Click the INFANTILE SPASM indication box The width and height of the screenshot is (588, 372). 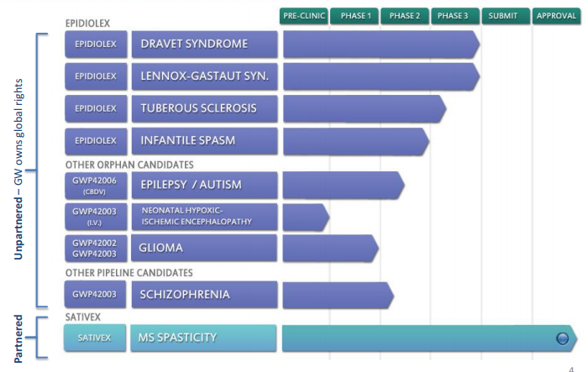pos(205,141)
